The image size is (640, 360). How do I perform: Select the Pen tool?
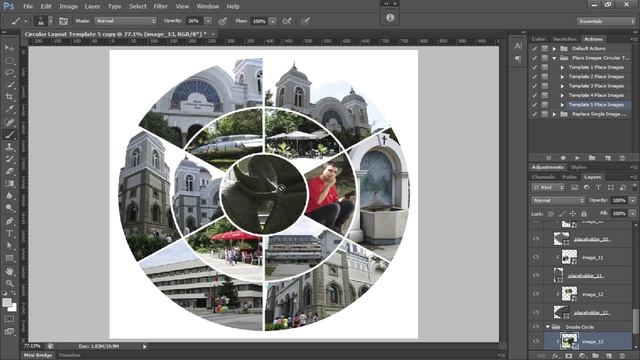pos(9,221)
